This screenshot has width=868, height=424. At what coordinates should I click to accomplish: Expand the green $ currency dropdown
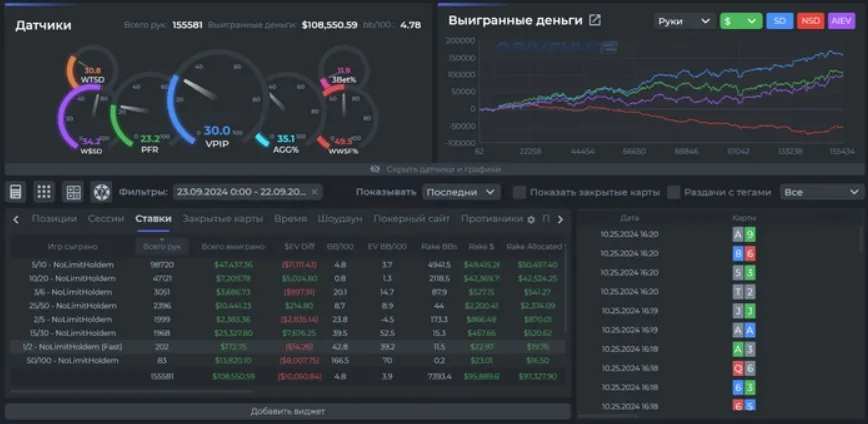tap(739, 20)
